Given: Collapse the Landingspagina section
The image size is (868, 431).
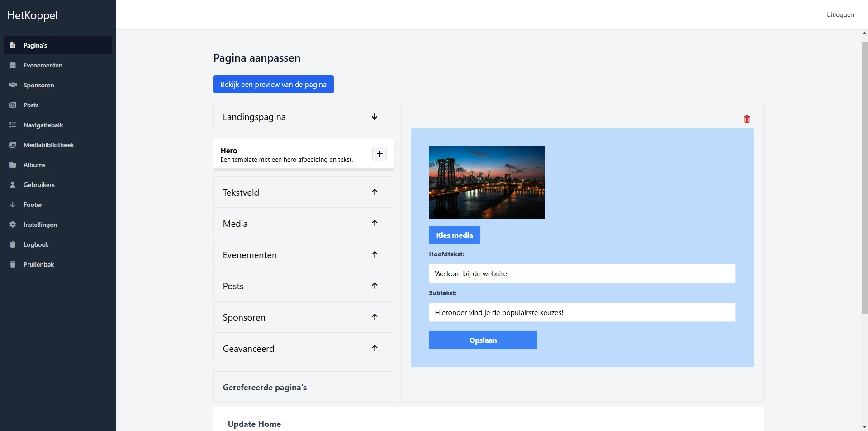Looking at the screenshot, I should [x=375, y=117].
